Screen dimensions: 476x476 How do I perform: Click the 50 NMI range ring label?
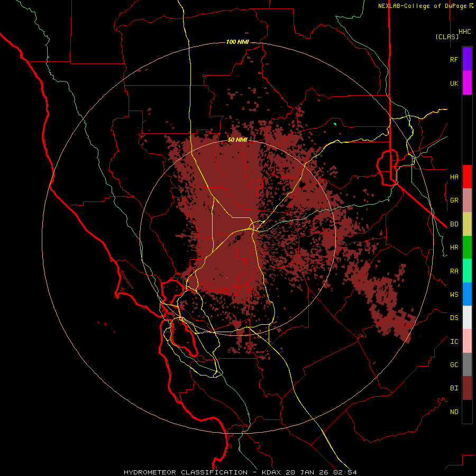tap(237, 140)
